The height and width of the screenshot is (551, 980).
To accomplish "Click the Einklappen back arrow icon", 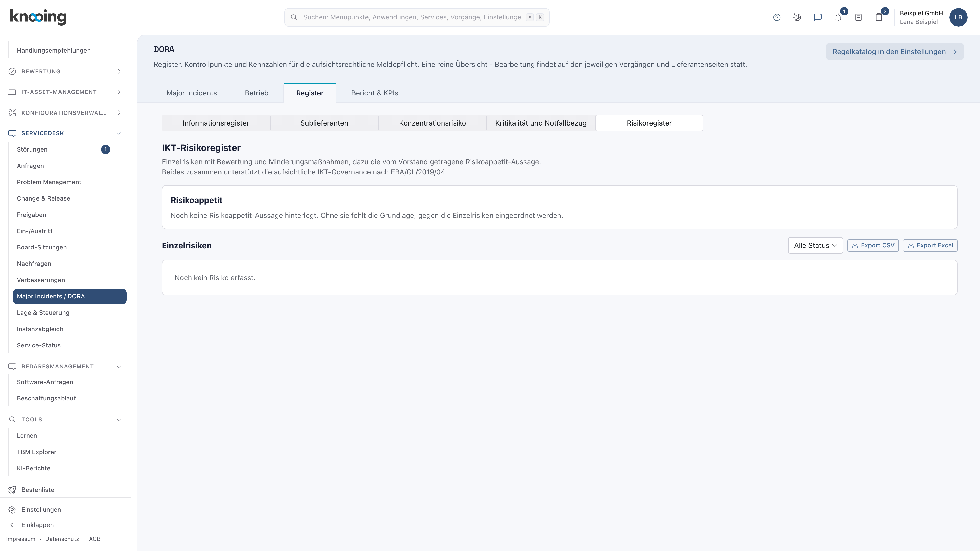I will tap(12, 525).
